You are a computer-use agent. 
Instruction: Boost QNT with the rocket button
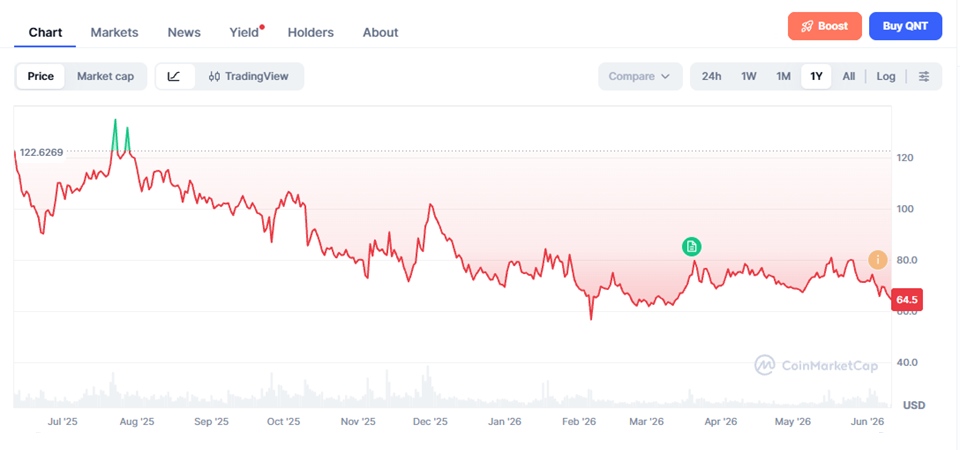[x=825, y=26]
